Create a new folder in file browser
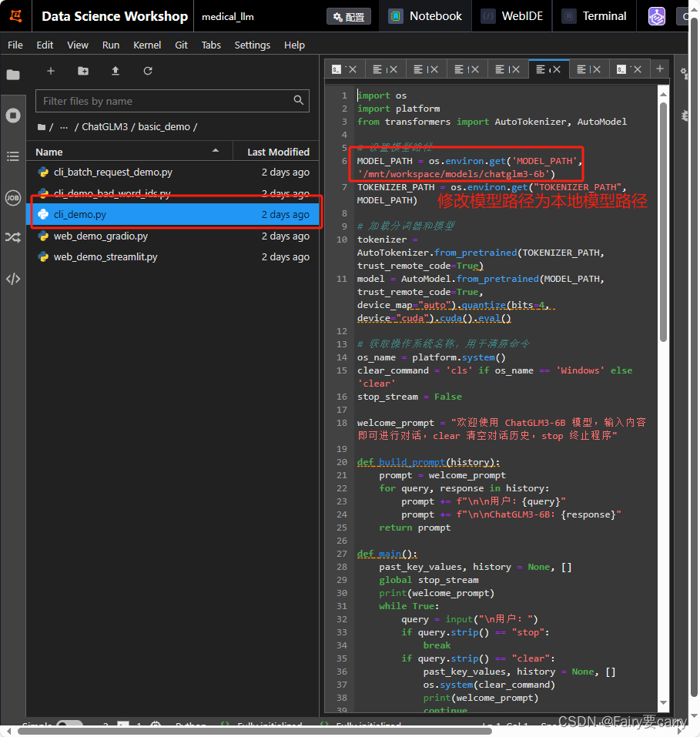Viewport: 700px width, 737px height. [x=83, y=71]
